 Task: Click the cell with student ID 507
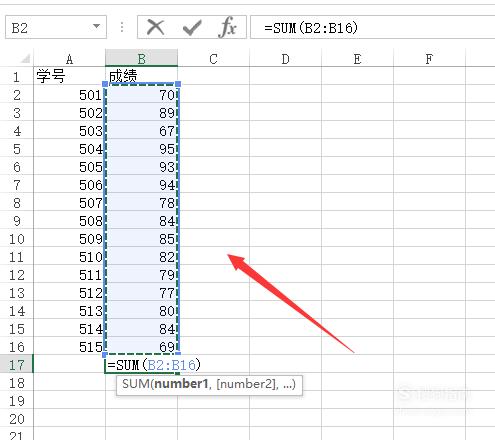(69, 203)
